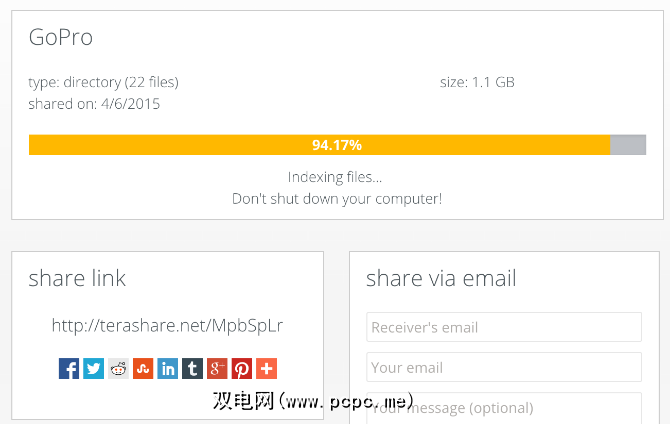Viewport: 670px width, 424px height.
Task: Focus the Receiver's email field
Action: point(503,327)
